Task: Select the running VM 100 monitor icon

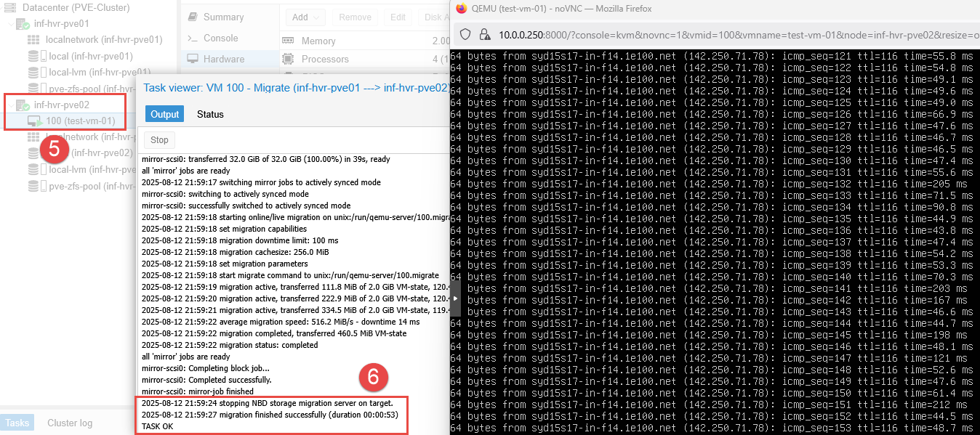Action: point(35,121)
